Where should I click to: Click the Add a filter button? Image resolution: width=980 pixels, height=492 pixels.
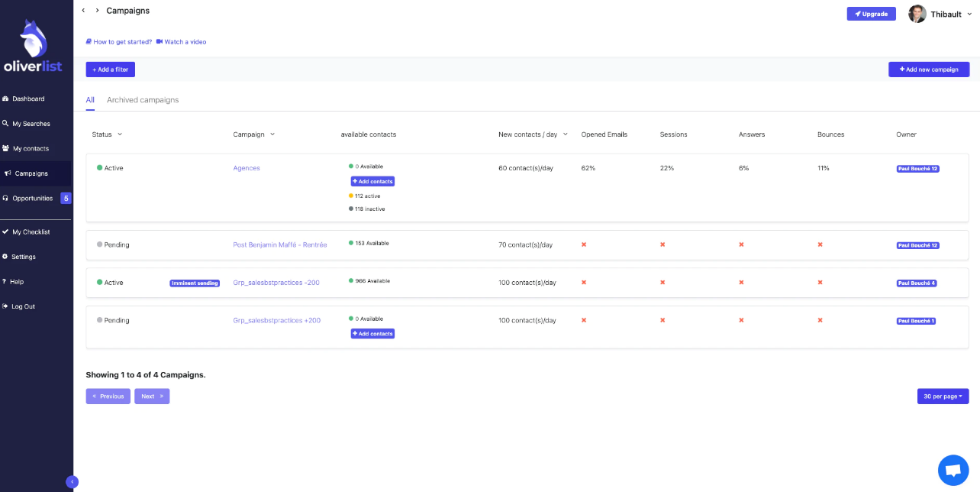tap(110, 70)
